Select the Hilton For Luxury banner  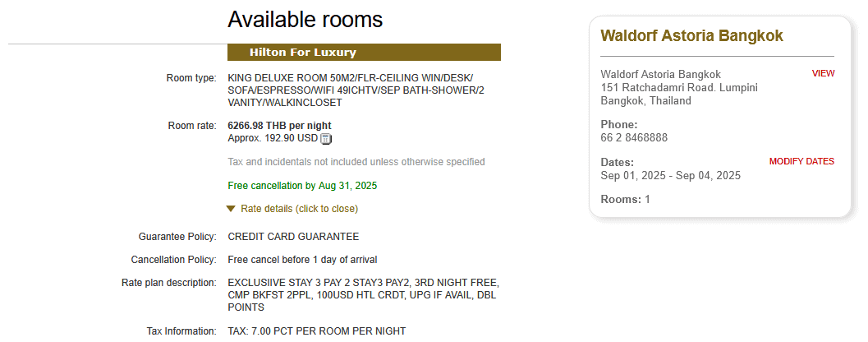pyautogui.click(x=364, y=53)
